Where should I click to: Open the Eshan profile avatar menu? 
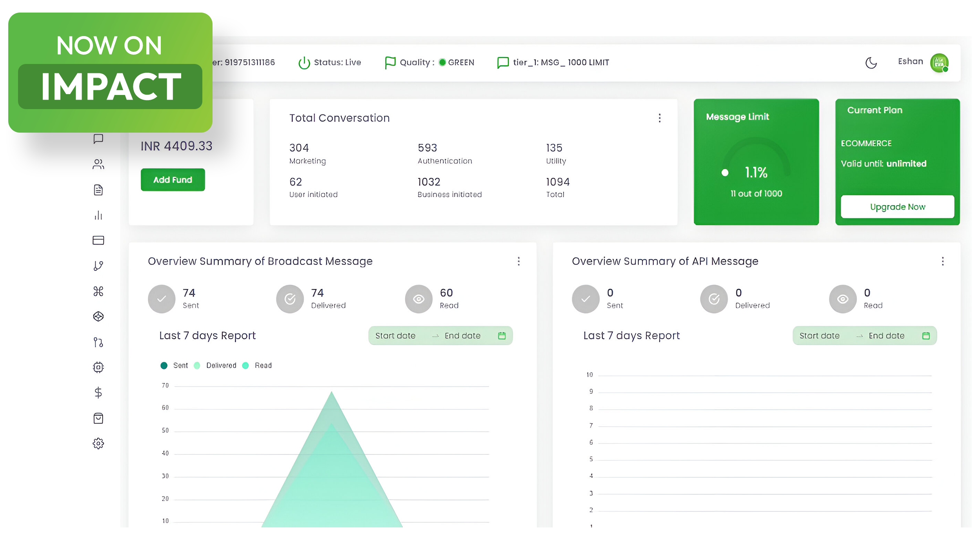coord(939,63)
